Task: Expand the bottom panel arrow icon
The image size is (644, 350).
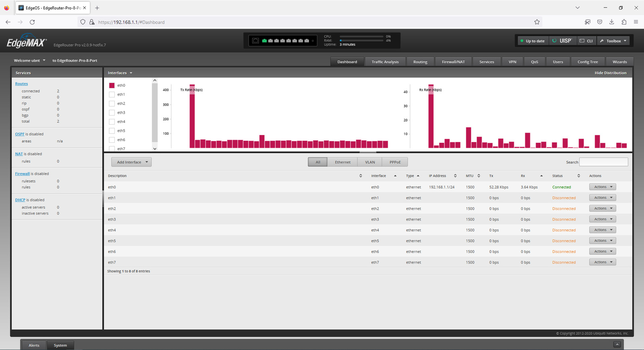Action: (617, 344)
